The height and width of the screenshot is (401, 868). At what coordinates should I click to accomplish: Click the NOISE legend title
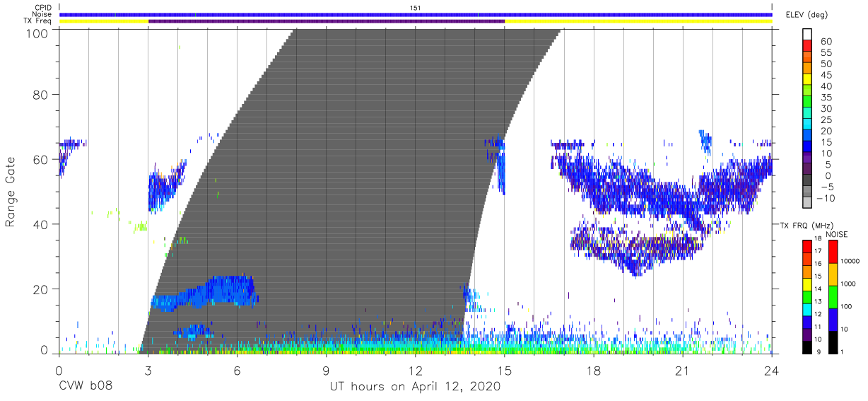point(836,234)
